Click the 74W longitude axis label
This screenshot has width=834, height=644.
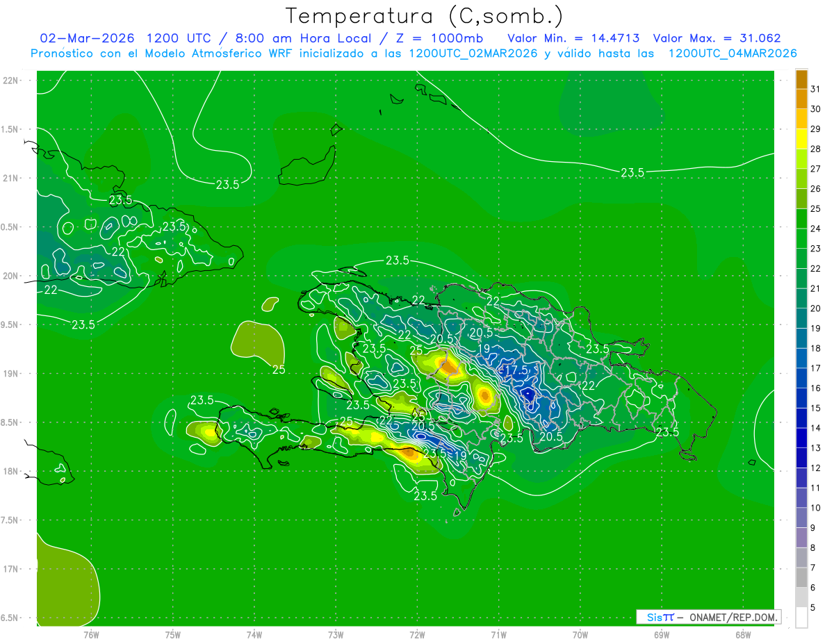point(254,634)
